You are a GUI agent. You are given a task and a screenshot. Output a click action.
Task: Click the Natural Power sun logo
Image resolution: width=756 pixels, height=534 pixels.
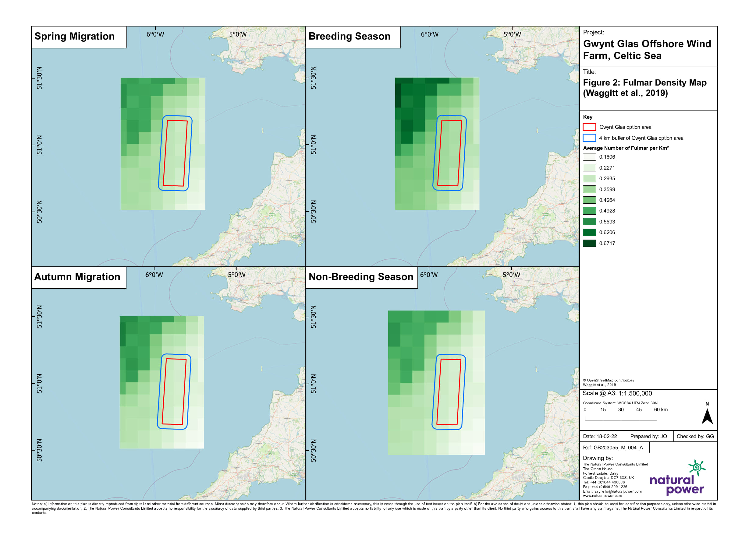pyautogui.click(x=697, y=468)
